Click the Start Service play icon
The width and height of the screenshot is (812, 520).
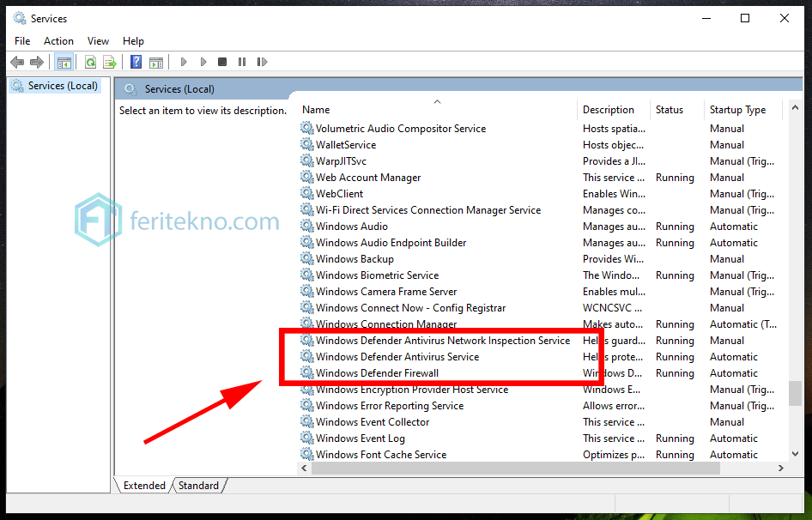click(x=184, y=62)
